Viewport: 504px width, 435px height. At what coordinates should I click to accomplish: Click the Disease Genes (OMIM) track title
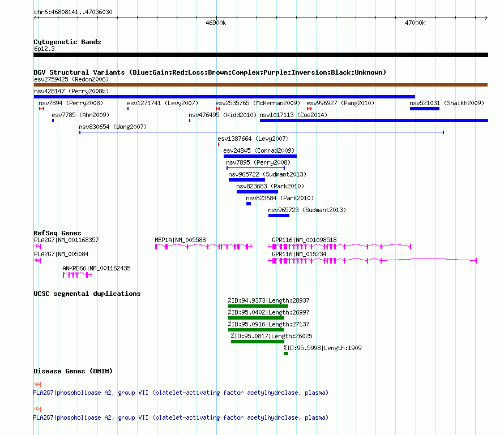73,371
